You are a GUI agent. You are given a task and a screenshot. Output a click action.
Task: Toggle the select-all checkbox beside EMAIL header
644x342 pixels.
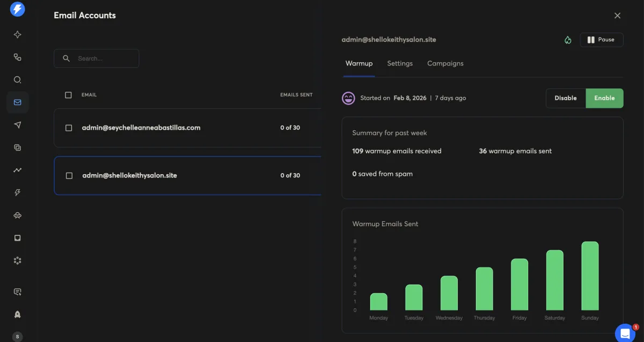pyautogui.click(x=68, y=95)
